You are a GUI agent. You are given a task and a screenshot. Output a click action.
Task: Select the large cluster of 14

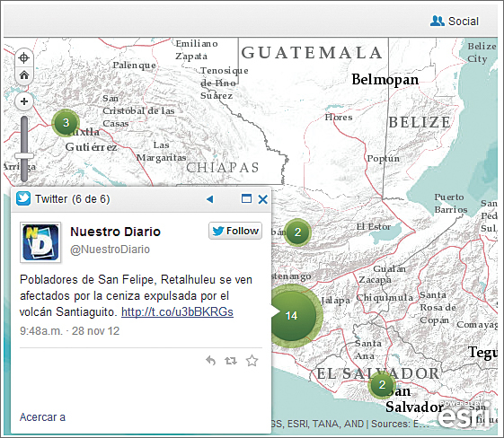(x=291, y=316)
